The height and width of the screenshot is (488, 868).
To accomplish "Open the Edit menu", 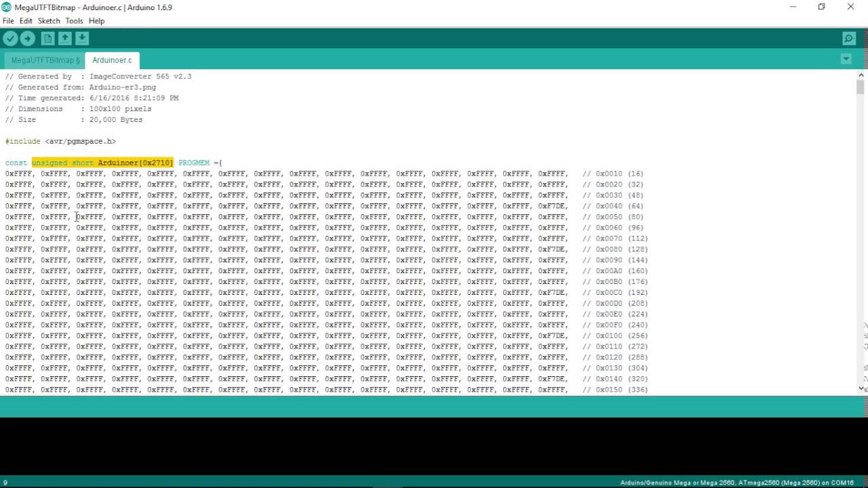I will pos(26,21).
